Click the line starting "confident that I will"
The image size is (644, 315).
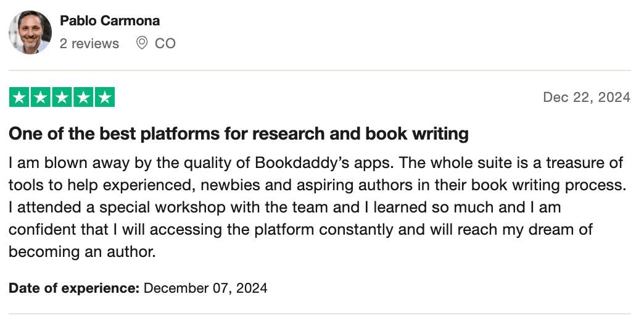click(300, 230)
